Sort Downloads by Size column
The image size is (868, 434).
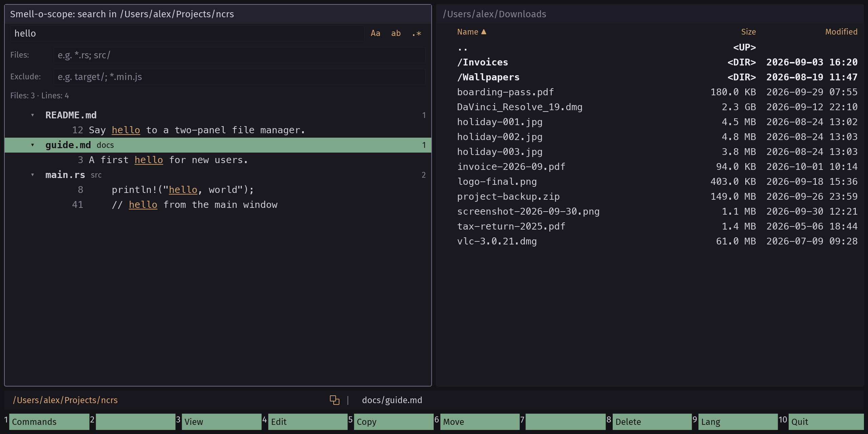[748, 32]
